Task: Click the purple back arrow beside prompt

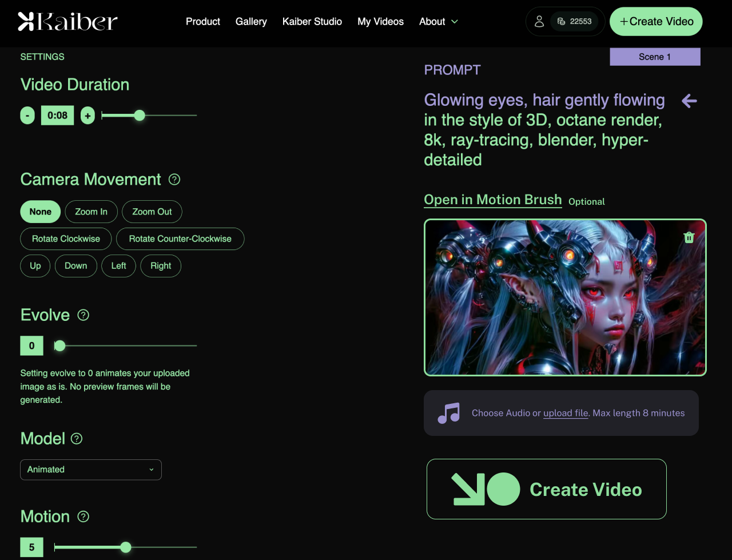Action: tap(690, 101)
